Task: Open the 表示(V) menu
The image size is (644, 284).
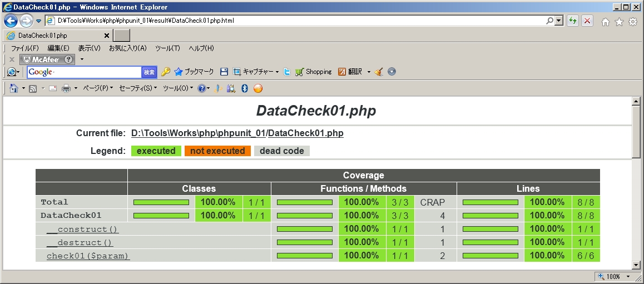Action: tap(89, 48)
